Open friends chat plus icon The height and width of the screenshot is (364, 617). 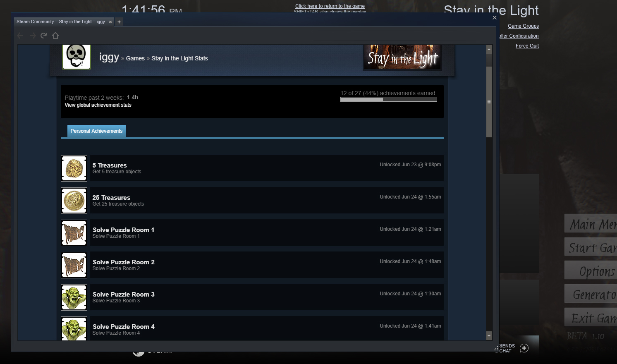[x=524, y=348]
